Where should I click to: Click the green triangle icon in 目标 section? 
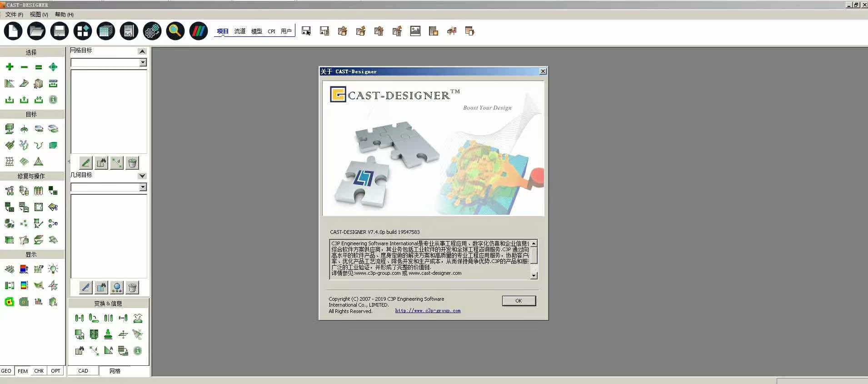pyautogui.click(x=39, y=162)
